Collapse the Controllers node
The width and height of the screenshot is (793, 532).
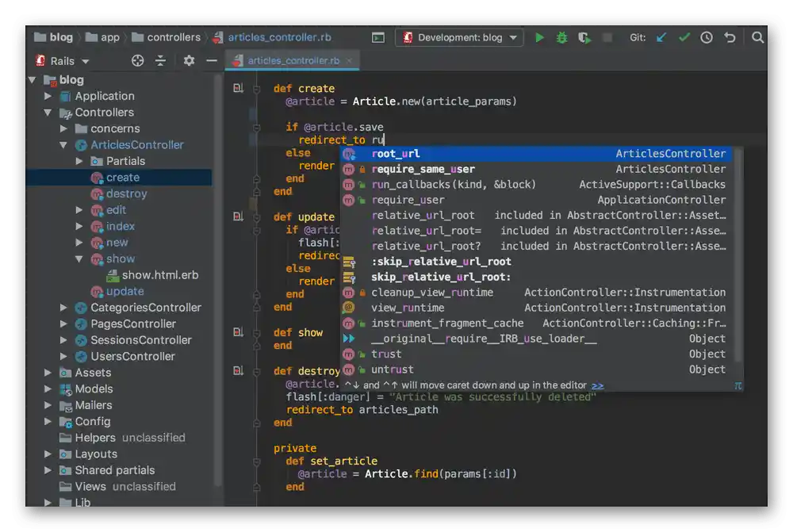[48, 113]
